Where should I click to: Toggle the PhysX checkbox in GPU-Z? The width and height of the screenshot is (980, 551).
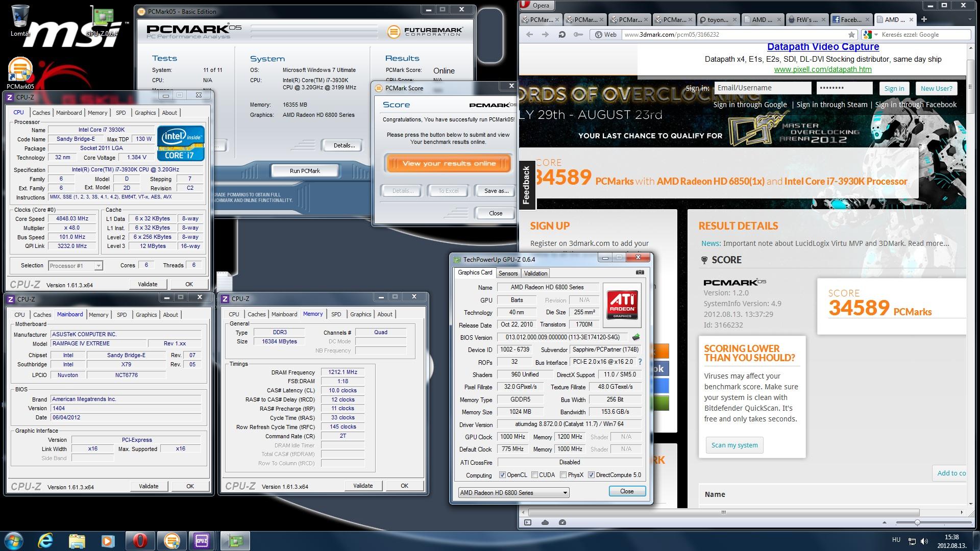[x=563, y=475]
